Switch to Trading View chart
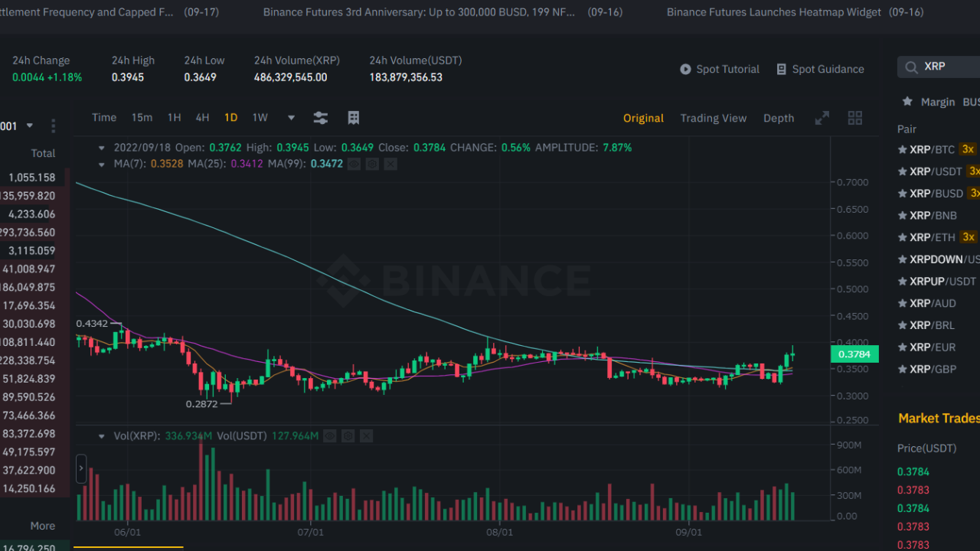The image size is (980, 551). (714, 118)
